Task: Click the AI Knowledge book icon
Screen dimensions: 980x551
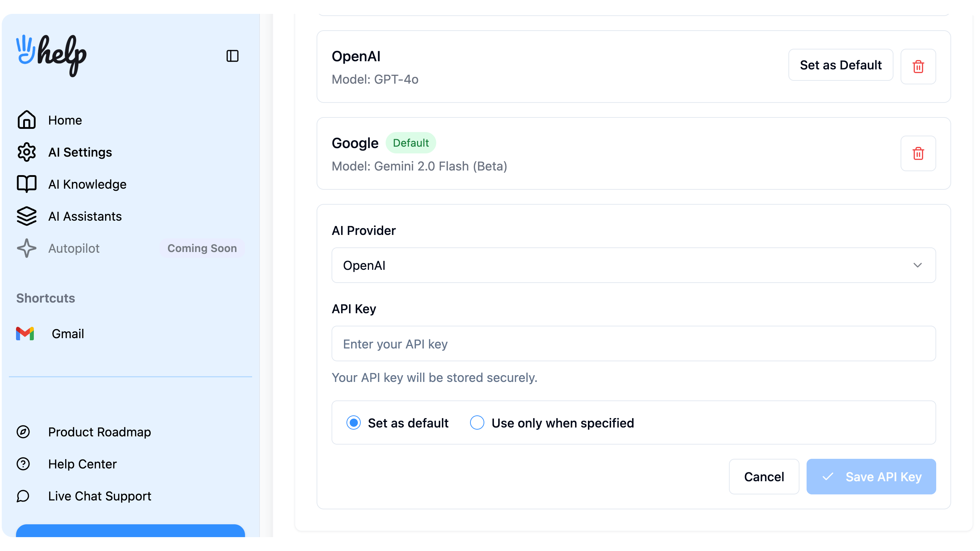Action: [x=27, y=184]
